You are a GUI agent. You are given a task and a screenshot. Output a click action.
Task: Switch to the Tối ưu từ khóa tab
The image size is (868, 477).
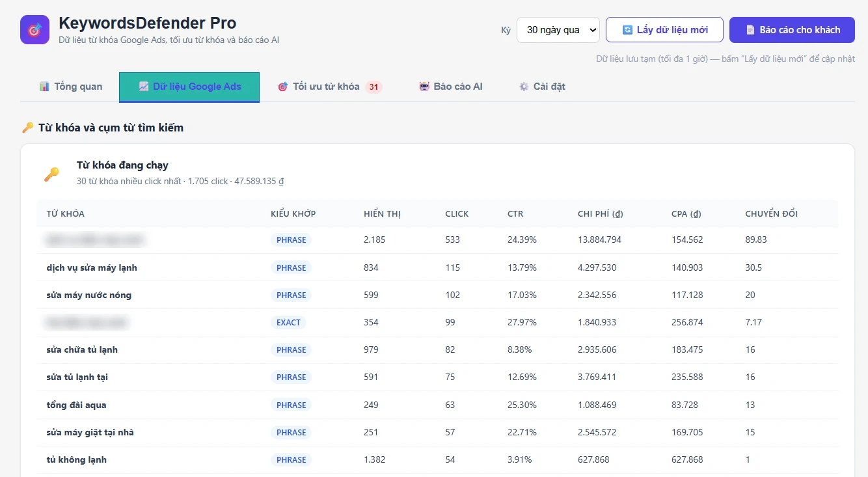330,87
